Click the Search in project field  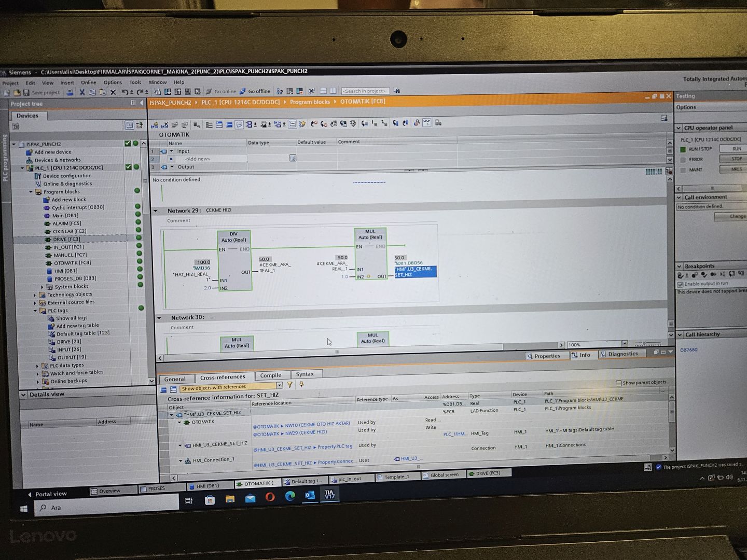[x=365, y=91]
